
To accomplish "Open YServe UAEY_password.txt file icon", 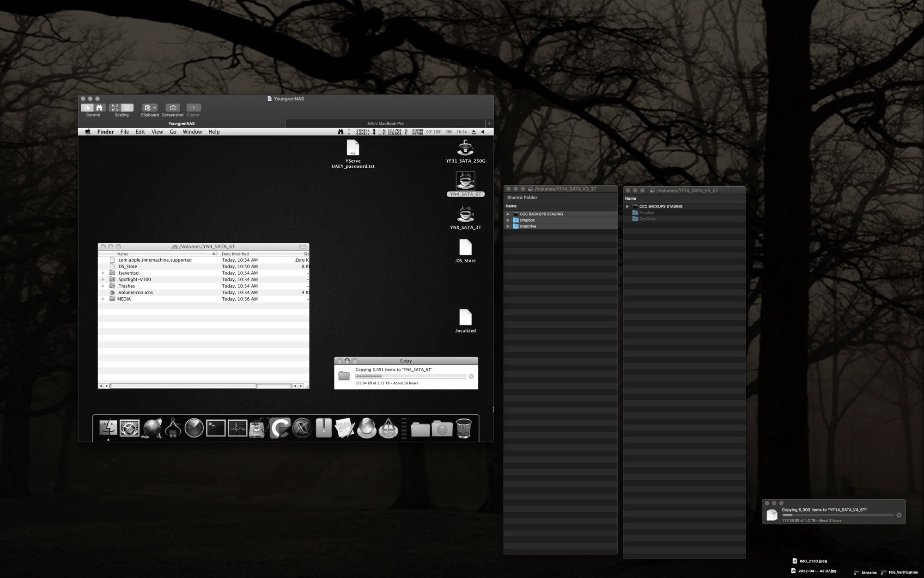I will click(353, 149).
